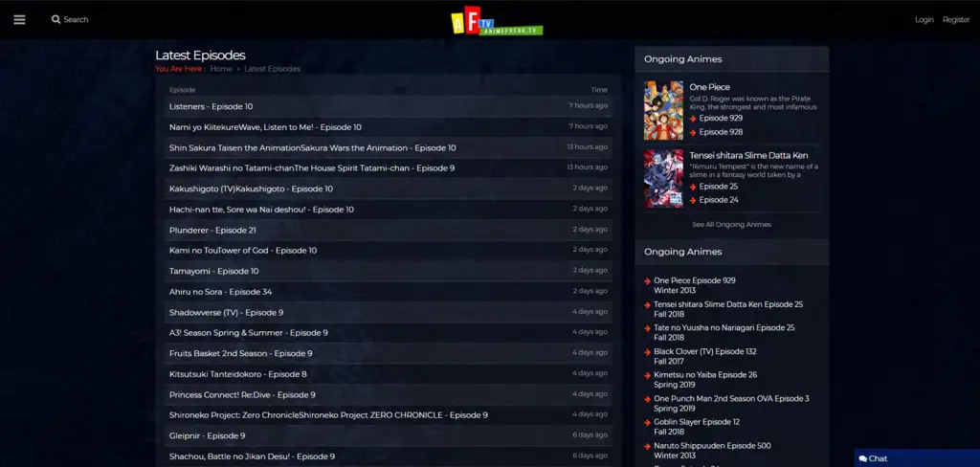Open One Piece Episode 929 under cover

pos(721,118)
